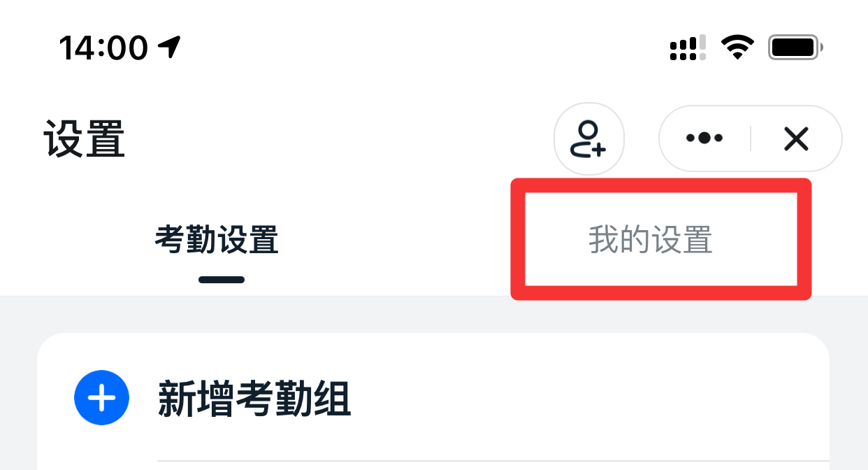Tap the 设置 page title
Viewport: 868px width, 470px height.
pyautogui.click(x=85, y=138)
